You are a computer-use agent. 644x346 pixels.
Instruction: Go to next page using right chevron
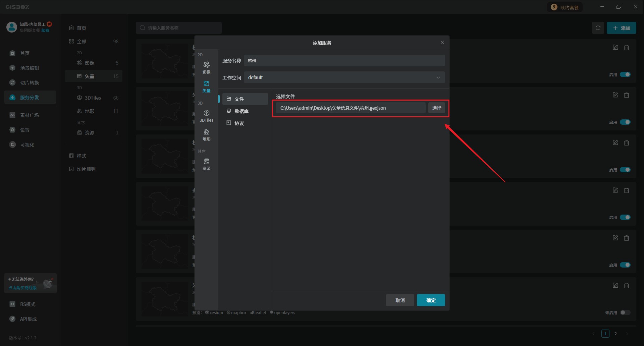[627, 334]
